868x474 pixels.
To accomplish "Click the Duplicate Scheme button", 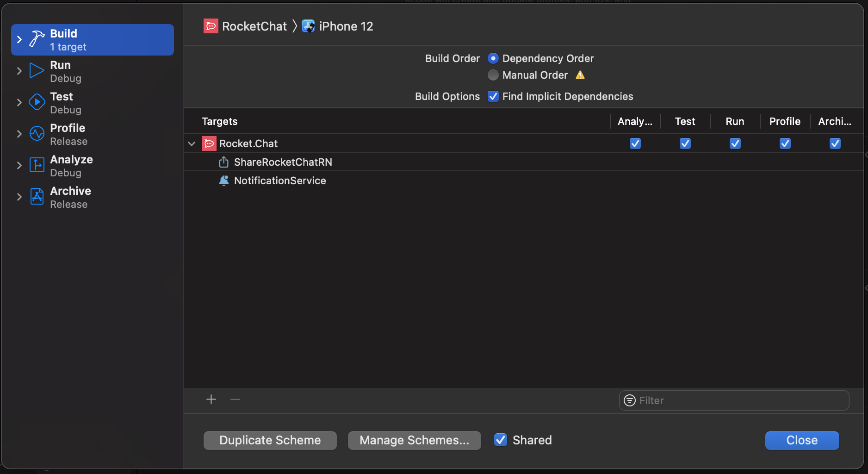I will [270, 440].
